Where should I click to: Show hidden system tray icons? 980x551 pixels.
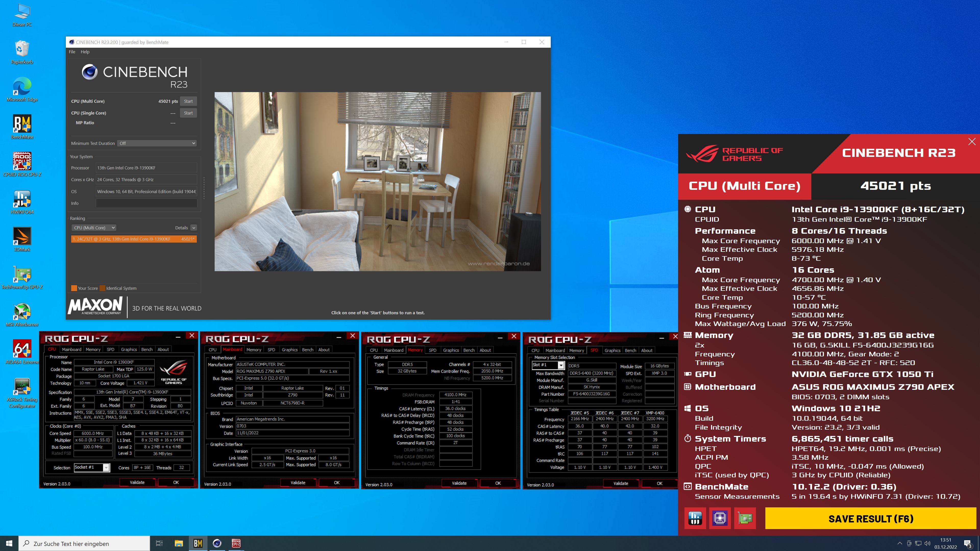pos(899,543)
